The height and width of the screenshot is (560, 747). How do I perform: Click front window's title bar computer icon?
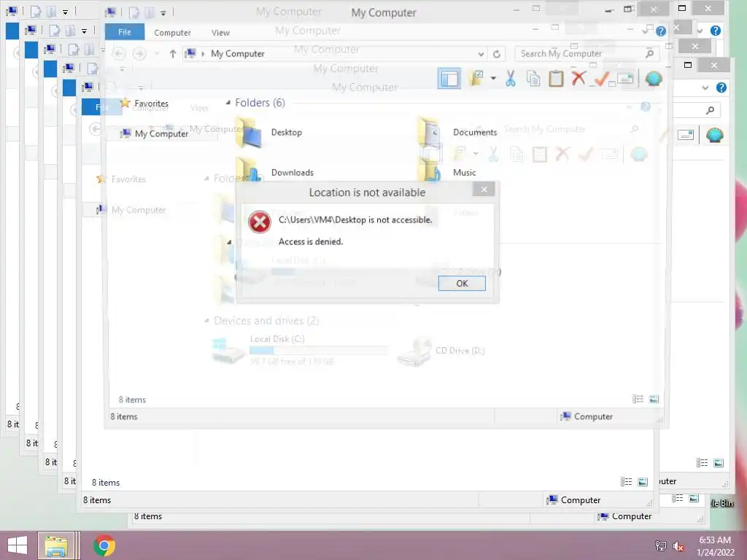click(x=111, y=12)
